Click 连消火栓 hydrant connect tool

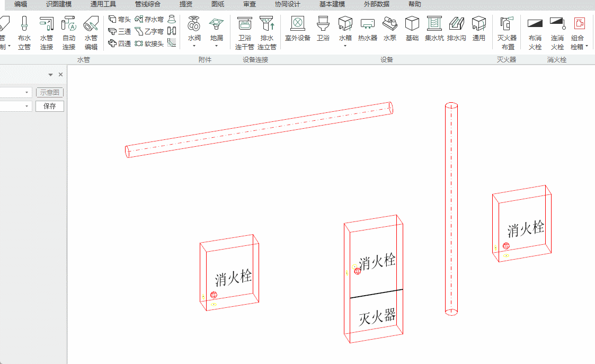coord(557,33)
